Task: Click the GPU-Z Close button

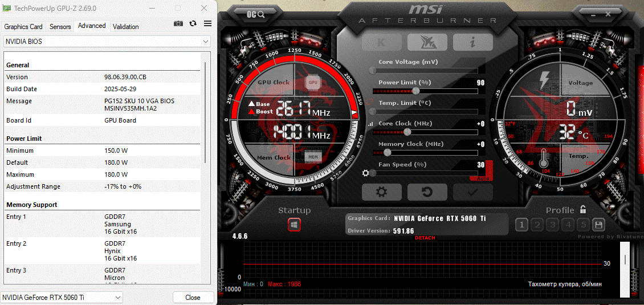Action: pyautogui.click(x=193, y=297)
